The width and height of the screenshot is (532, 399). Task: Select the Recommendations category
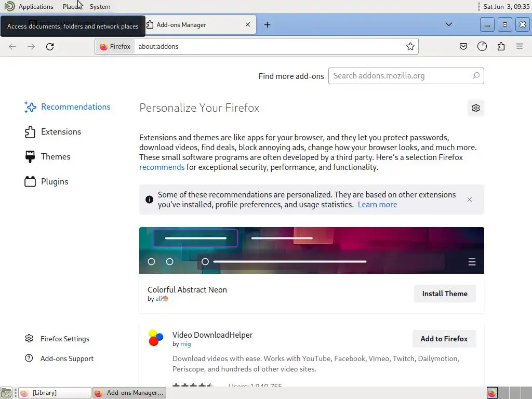point(68,107)
